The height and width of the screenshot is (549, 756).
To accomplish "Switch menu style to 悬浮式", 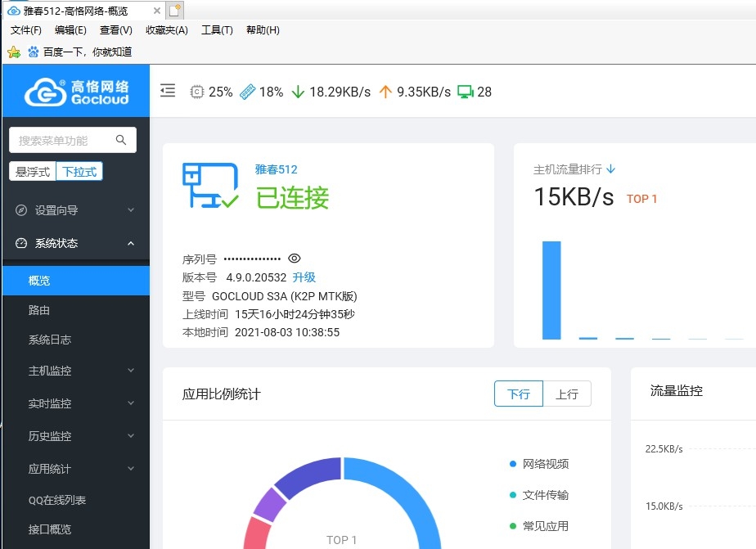I will [31, 172].
